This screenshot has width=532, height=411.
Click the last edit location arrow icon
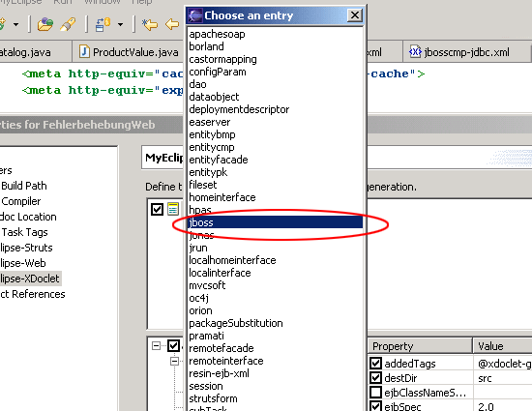click(150, 24)
